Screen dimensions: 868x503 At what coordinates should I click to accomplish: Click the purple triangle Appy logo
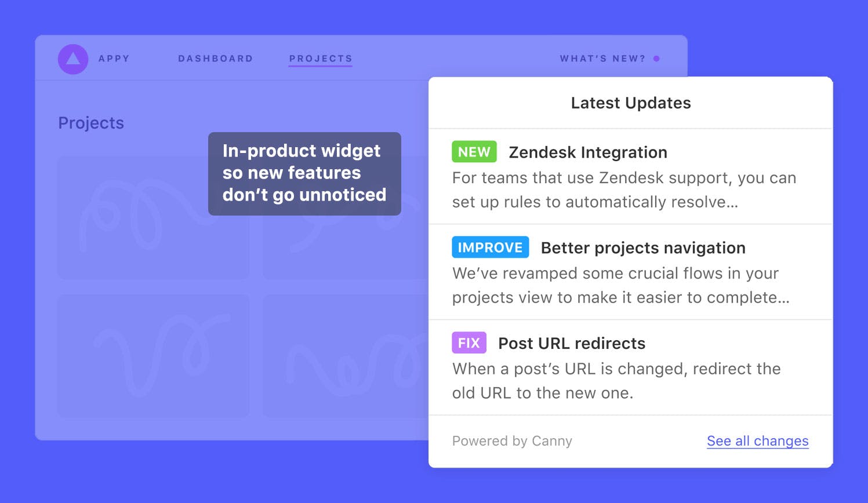click(x=73, y=59)
